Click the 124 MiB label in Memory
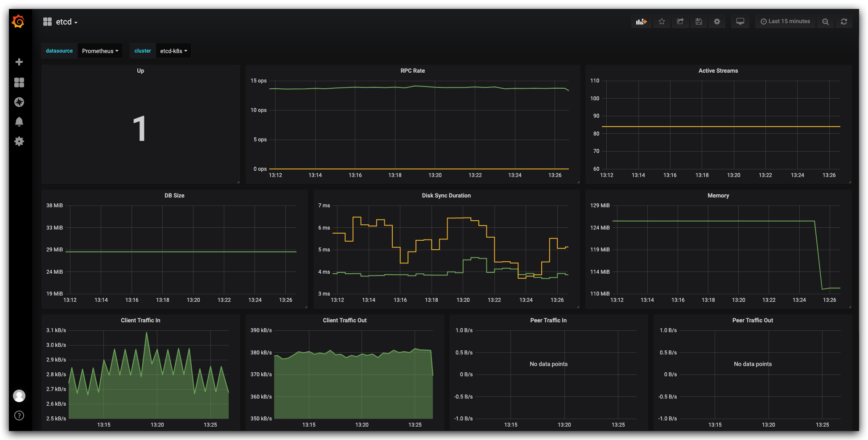This screenshot has height=440, width=868. [x=600, y=228]
